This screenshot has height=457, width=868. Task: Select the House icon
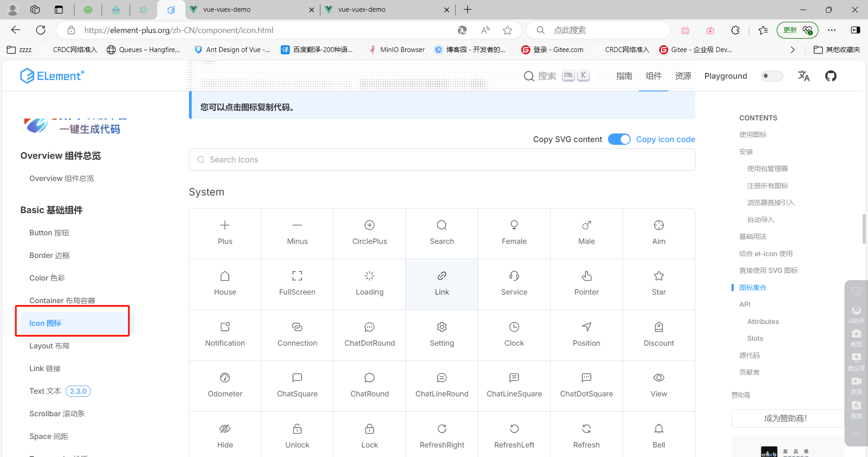225,284
